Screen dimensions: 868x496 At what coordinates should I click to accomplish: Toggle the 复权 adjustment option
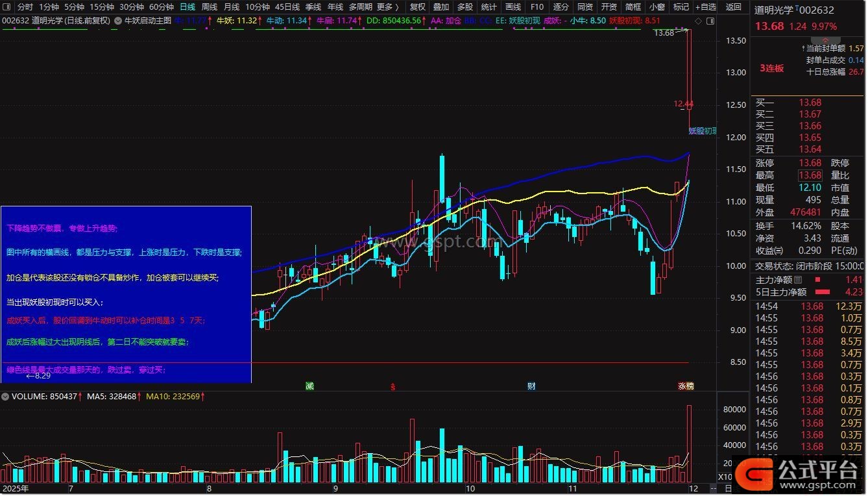tap(418, 7)
